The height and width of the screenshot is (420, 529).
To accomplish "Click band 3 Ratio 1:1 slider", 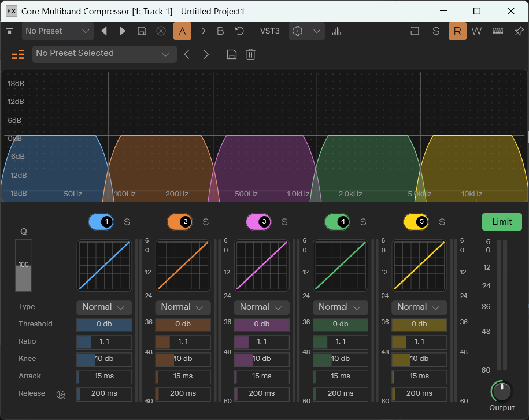I will (261, 342).
